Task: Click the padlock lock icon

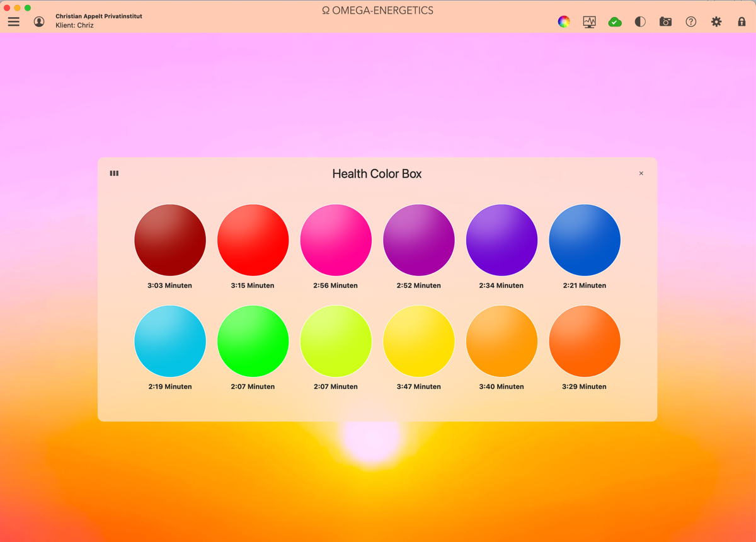Action: pyautogui.click(x=742, y=21)
